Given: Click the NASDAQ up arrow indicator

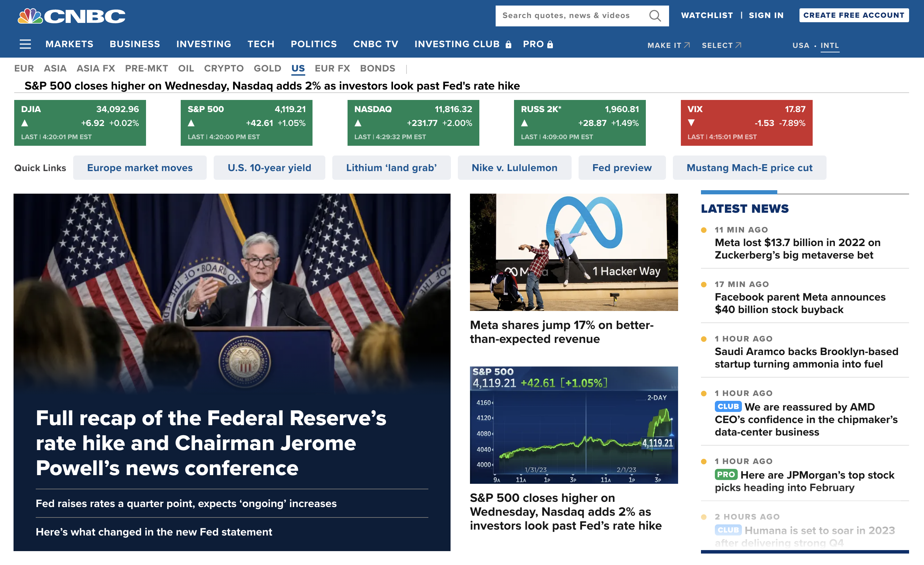Looking at the screenshot, I should point(358,123).
